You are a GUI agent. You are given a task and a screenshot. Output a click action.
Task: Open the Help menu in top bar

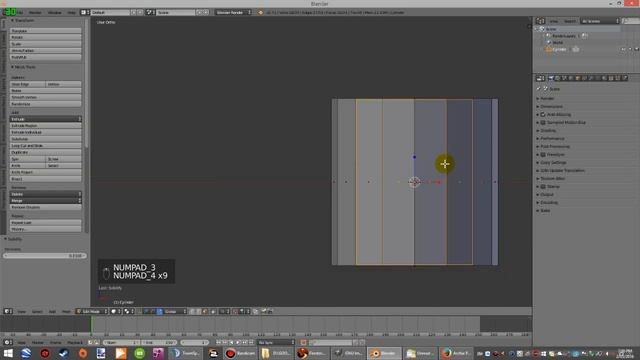[71, 13]
